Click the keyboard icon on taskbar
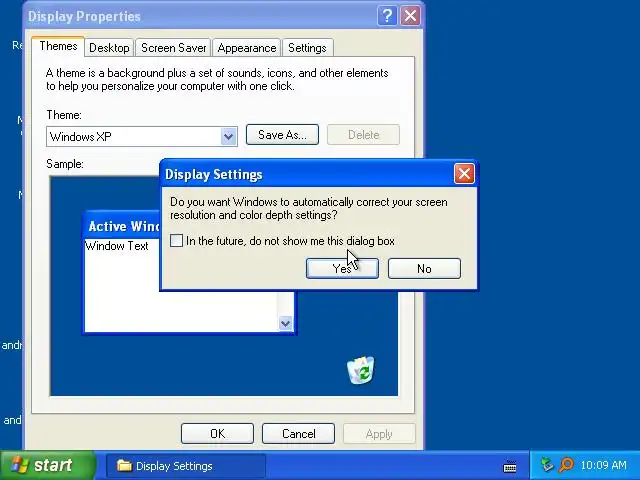The height and width of the screenshot is (480, 640). coord(510,466)
